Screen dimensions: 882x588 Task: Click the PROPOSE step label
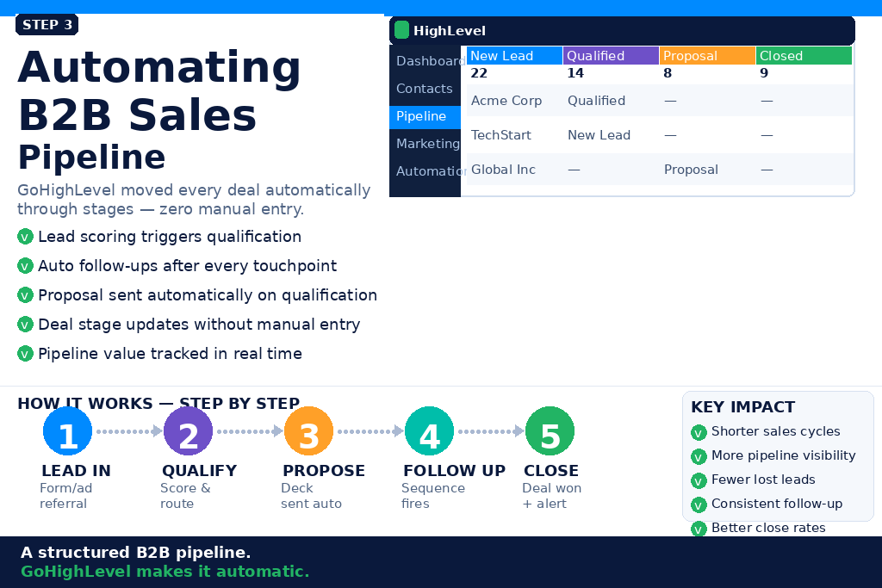324,471
